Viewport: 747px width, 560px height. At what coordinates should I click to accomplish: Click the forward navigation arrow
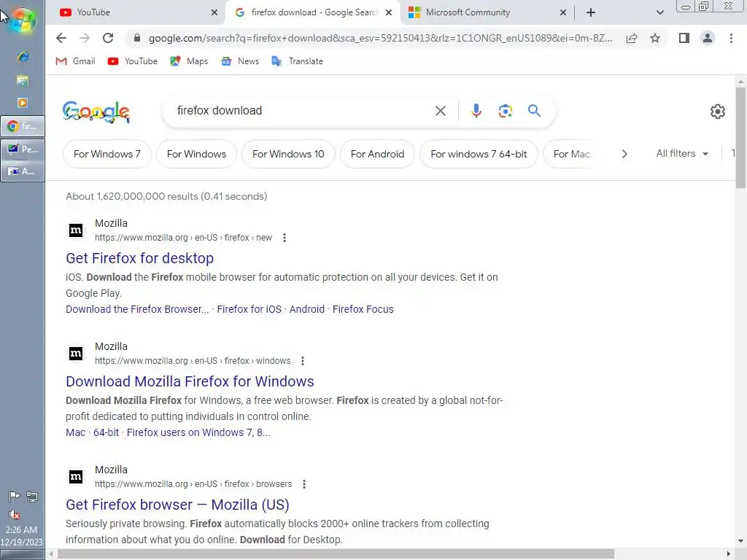[85, 38]
